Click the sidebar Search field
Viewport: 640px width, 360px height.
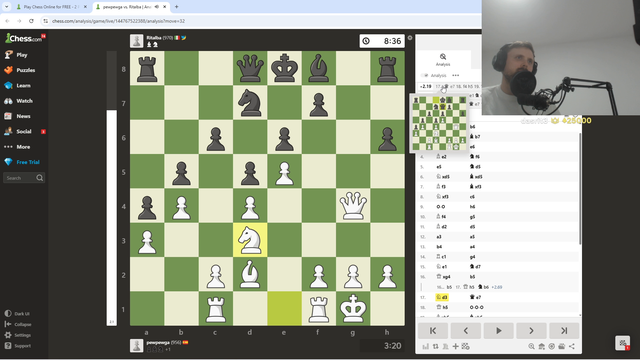pyautogui.click(x=24, y=178)
